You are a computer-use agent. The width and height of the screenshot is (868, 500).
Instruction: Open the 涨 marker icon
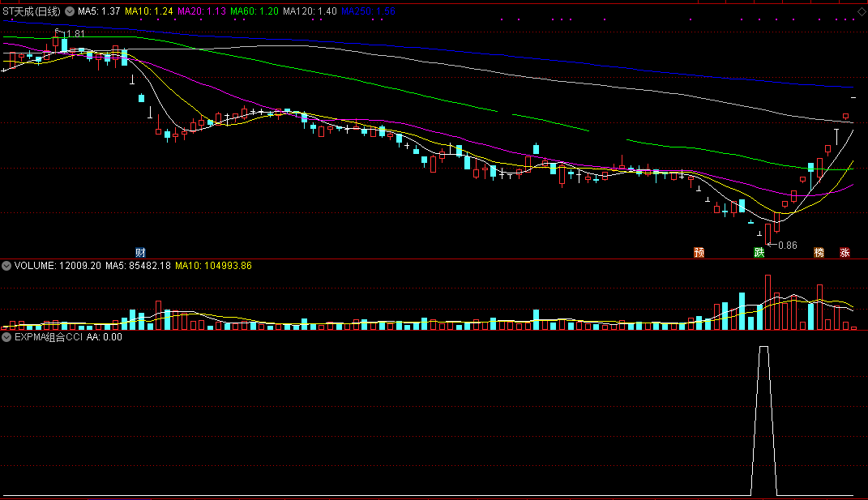point(844,253)
